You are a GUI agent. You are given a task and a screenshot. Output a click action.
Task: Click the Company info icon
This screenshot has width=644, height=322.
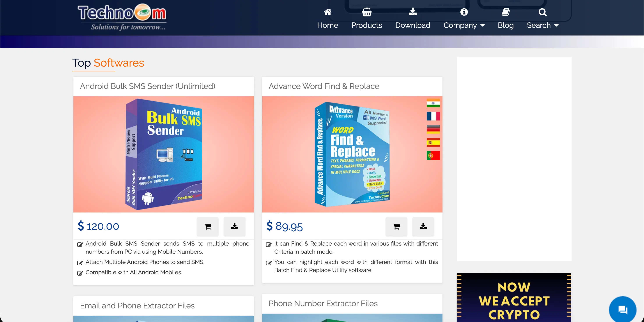pyautogui.click(x=464, y=12)
